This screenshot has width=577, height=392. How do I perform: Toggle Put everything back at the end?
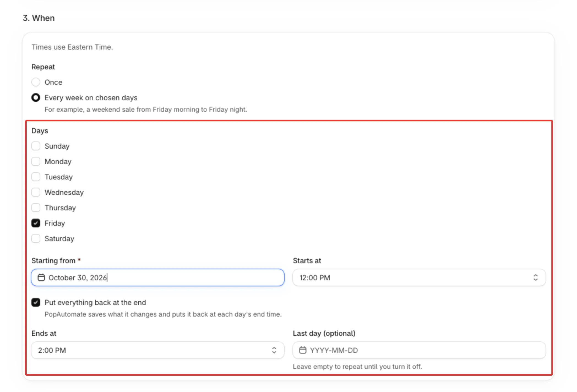36,302
